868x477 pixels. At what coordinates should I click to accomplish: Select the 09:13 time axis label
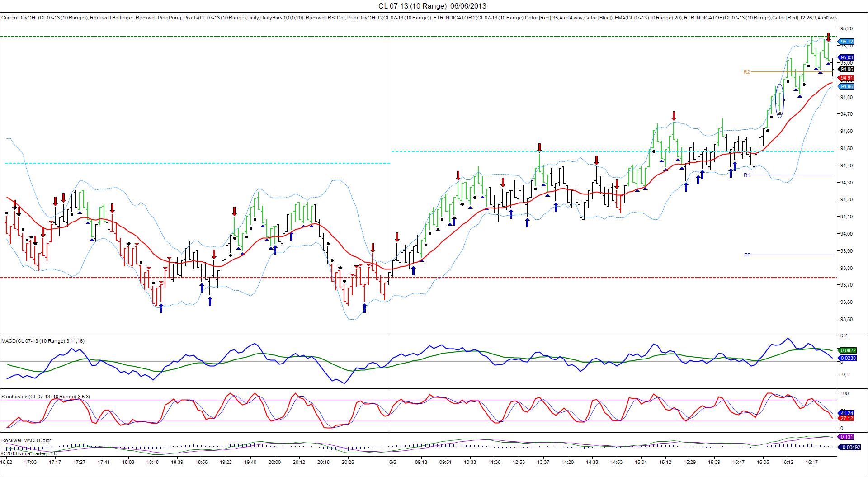(421, 462)
